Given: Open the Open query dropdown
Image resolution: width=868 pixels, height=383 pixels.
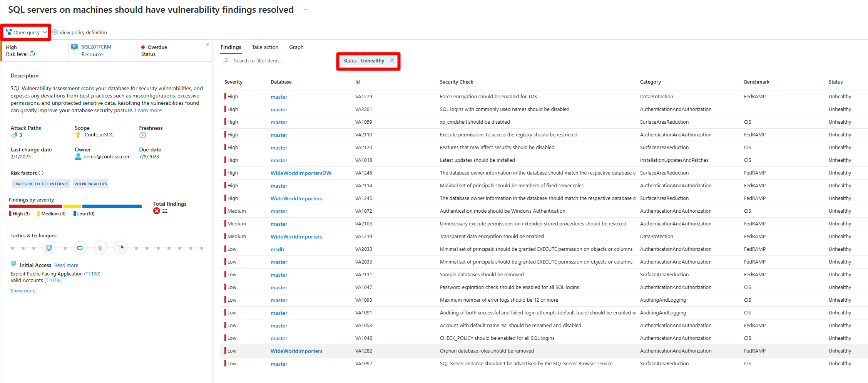Looking at the screenshot, I should [x=26, y=32].
